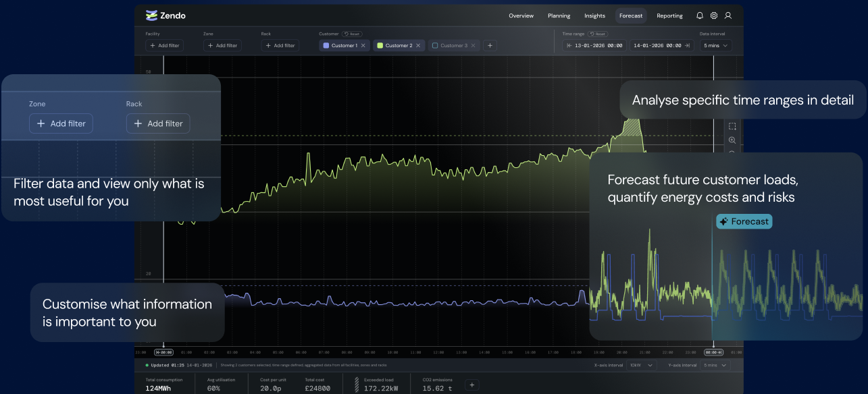The height and width of the screenshot is (394, 868).
Task: Select the marquee selection tool on chart
Action: click(732, 126)
